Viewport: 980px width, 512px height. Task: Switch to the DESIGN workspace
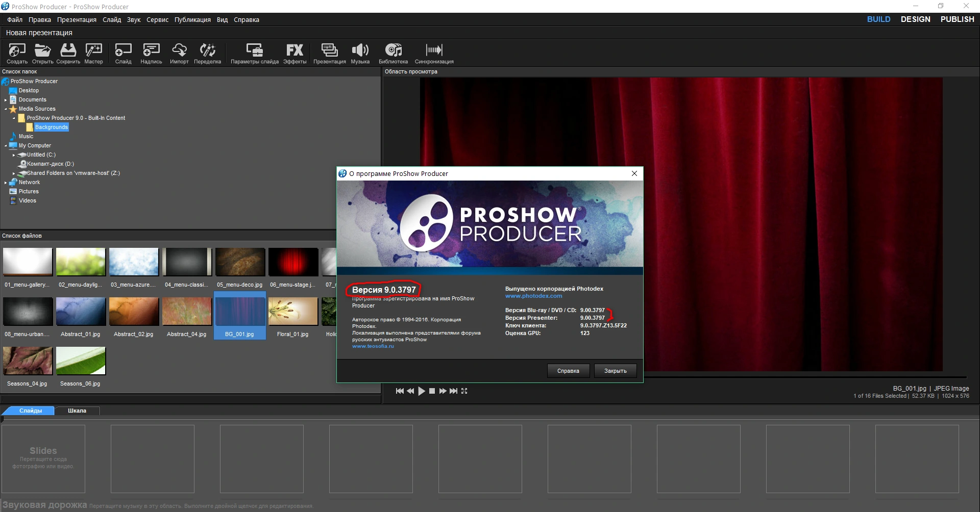[x=915, y=19]
